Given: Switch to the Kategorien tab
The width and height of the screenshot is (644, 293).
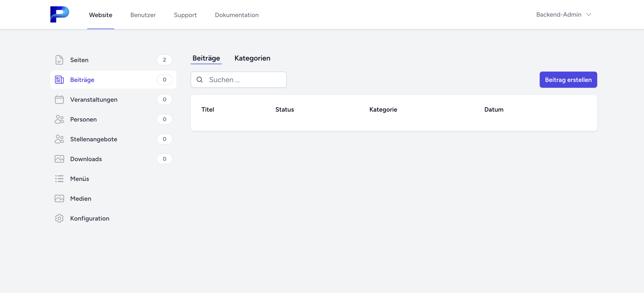Looking at the screenshot, I should 252,58.
